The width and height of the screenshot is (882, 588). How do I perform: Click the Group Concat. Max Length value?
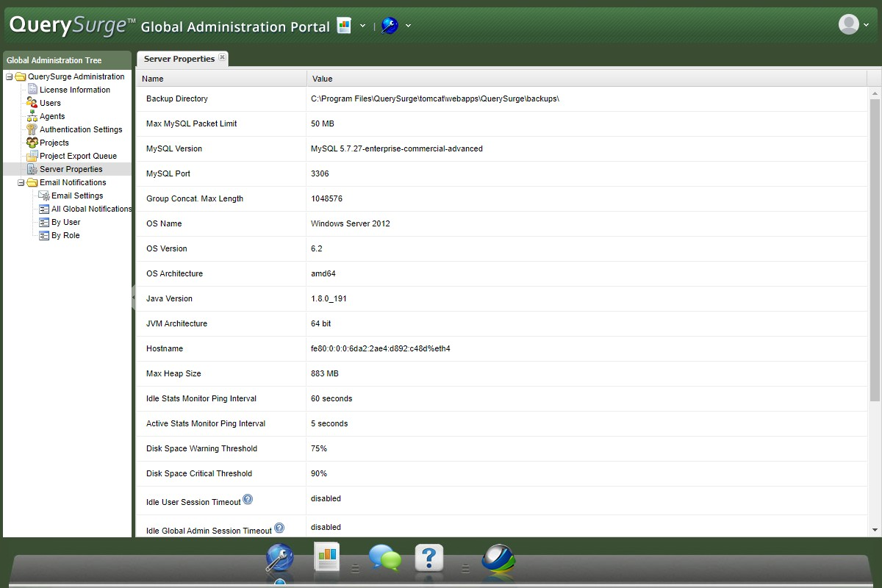tap(326, 198)
